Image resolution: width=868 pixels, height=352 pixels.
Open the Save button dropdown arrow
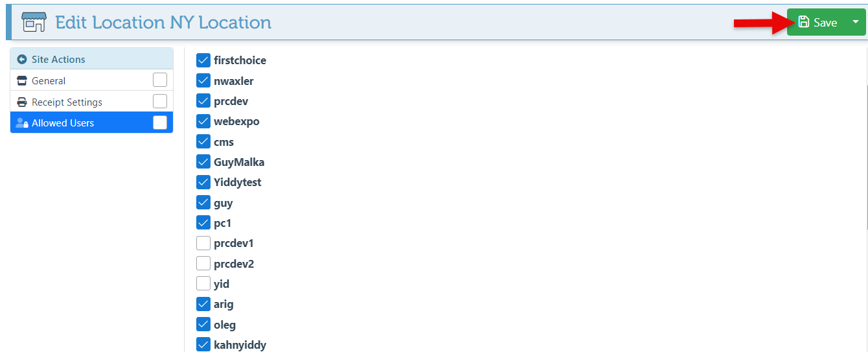click(x=855, y=22)
